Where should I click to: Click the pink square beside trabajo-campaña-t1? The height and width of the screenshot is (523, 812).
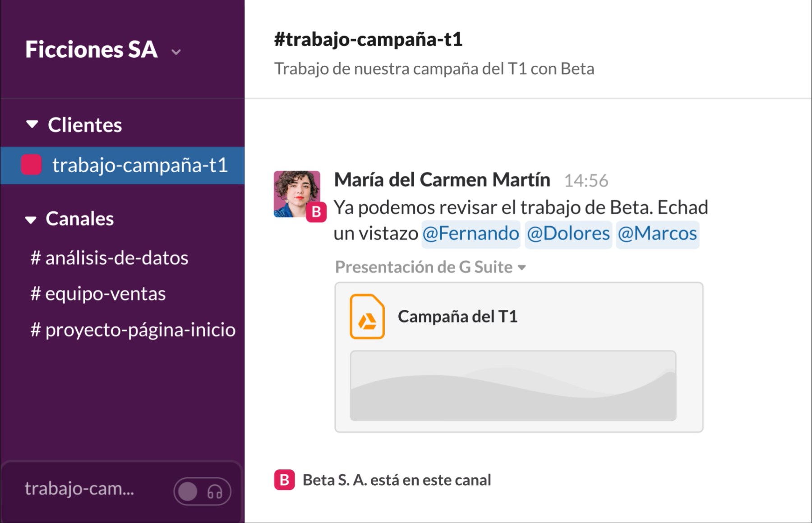[x=32, y=165]
